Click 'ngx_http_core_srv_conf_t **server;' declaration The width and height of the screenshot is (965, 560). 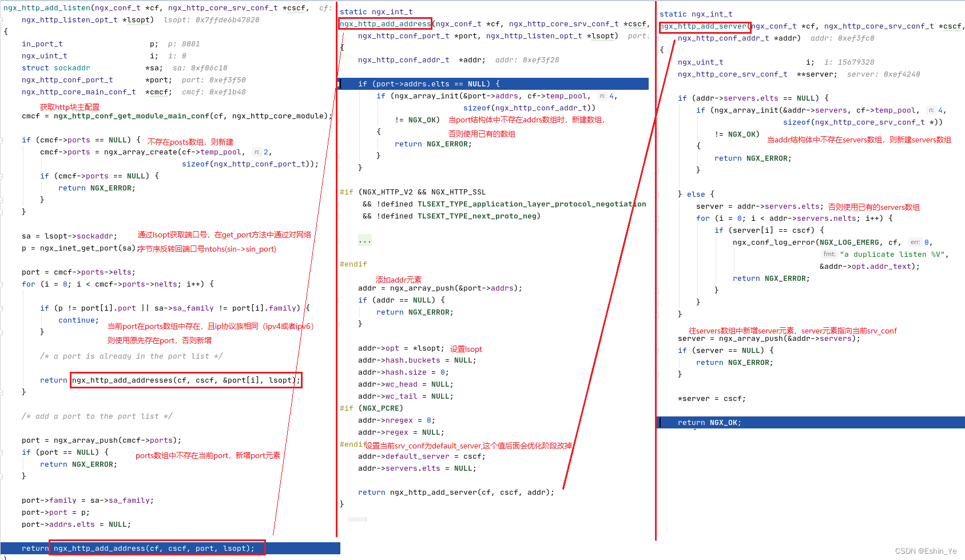757,74
